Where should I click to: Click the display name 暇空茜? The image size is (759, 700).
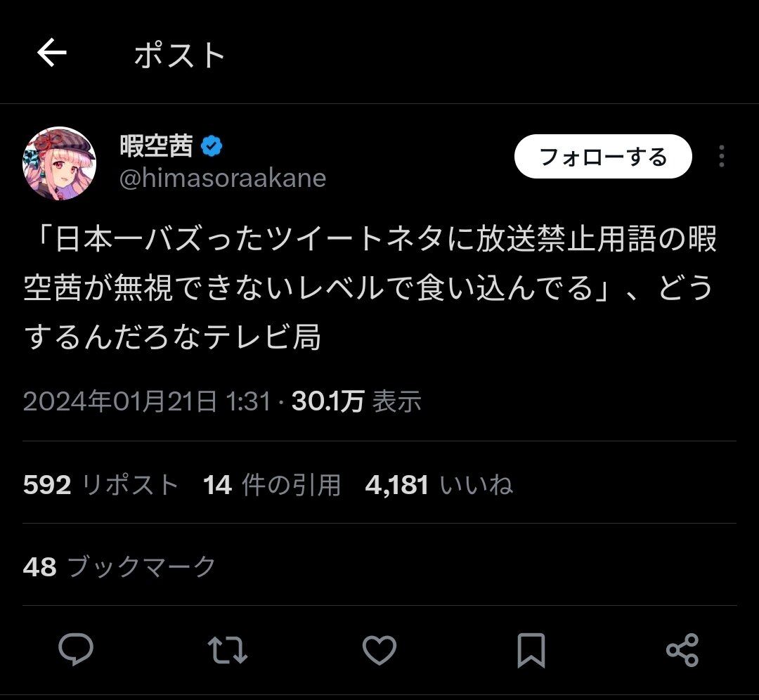[156, 146]
